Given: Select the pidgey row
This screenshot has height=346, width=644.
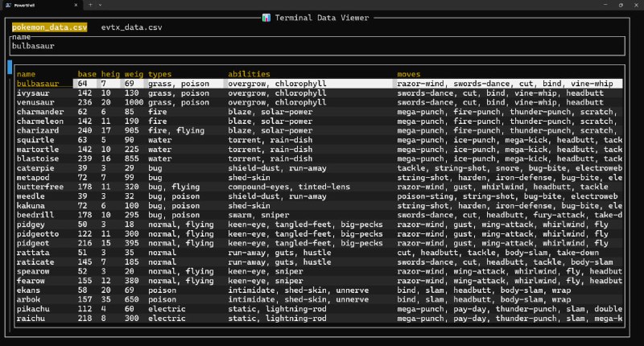Looking at the screenshot, I should point(320,224).
